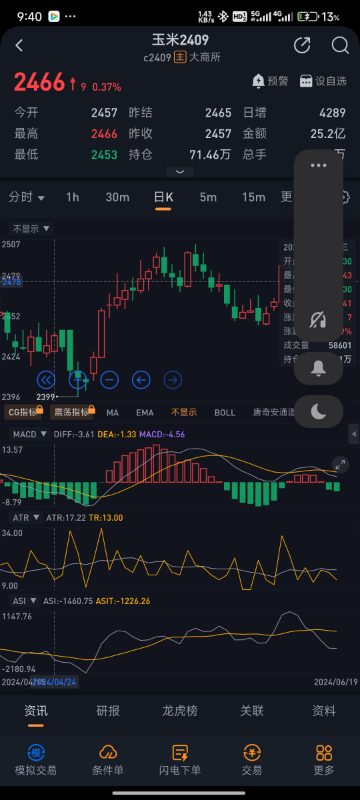Tap the floating bell notification button
This screenshot has width=360, height=800.
(x=319, y=368)
